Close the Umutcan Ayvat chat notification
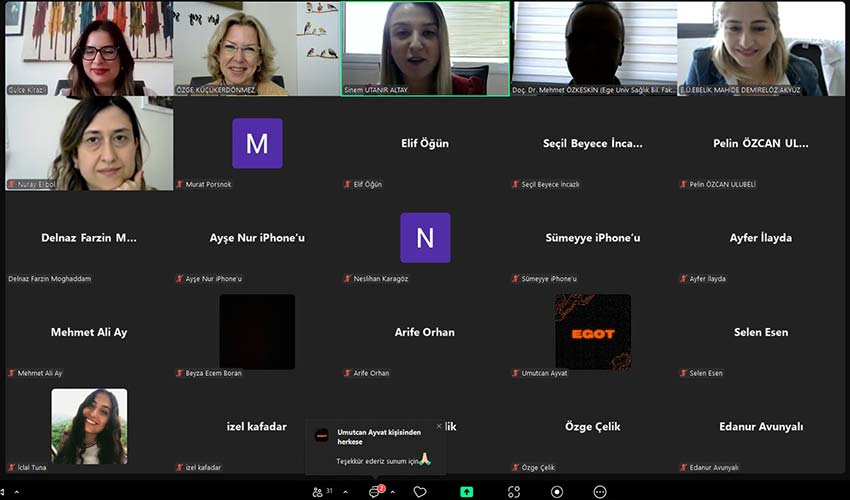The height and width of the screenshot is (500, 850). coord(439,426)
